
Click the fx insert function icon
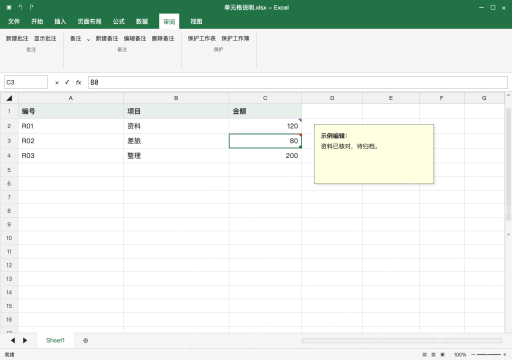(x=78, y=82)
